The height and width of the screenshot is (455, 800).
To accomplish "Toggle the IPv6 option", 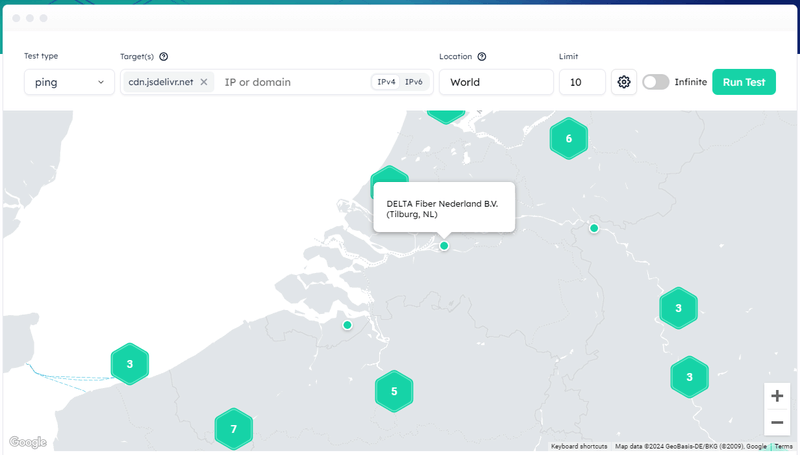I will 413,82.
